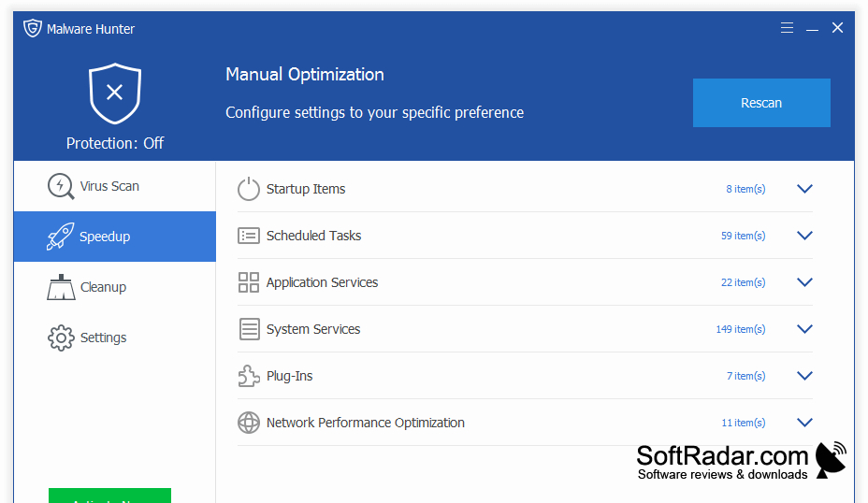The width and height of the screenshot is (868, 503).
Task: Click the System Services document icon
Action: point(249,329)
